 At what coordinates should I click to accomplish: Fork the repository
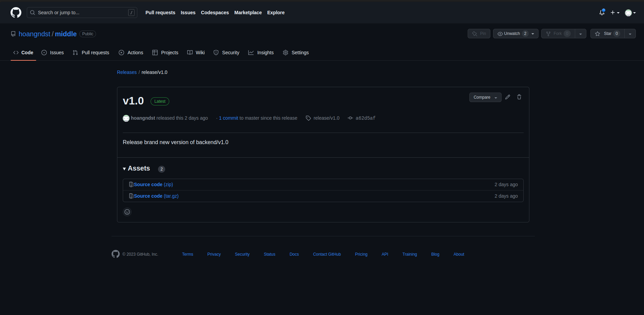point(558,34)
